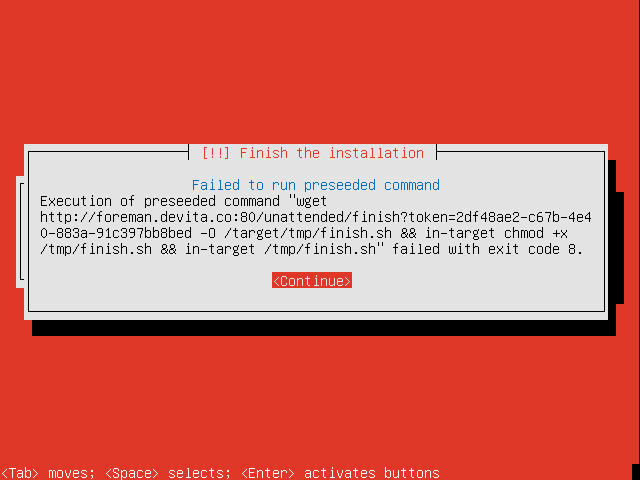Click the "failed with exit code 8." text

pos(488,249)
